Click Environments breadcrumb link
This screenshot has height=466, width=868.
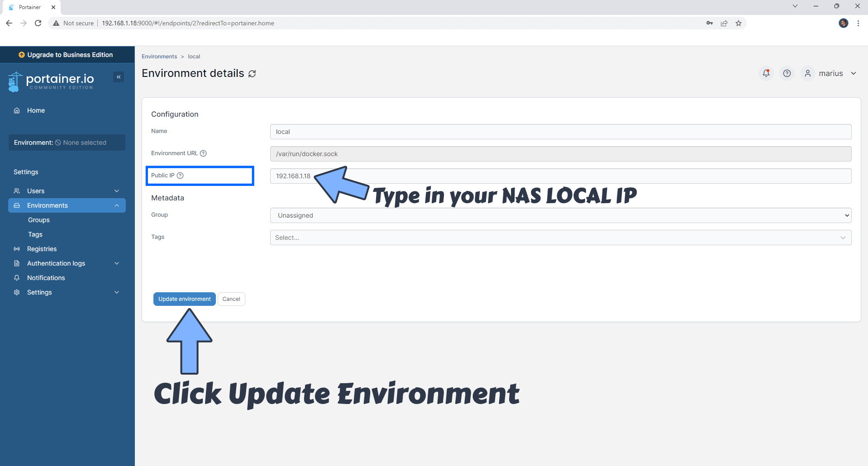point(159,57)
